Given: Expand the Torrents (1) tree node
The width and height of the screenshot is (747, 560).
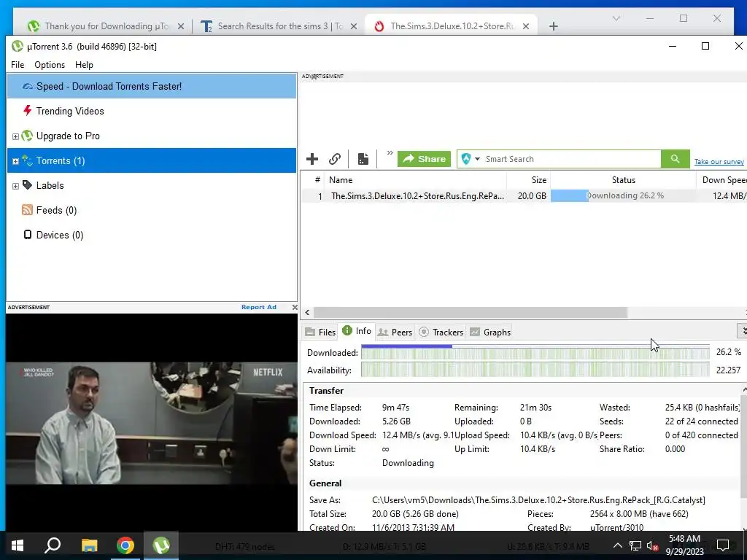Looking at the screenshot, I should click(x=15, y=161).
